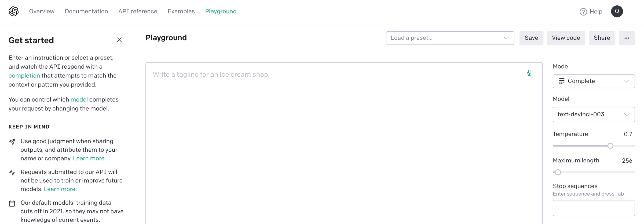Open the Load a preset dropdown
The height and width of the screenshot is (224, 644).
[450, 38]
